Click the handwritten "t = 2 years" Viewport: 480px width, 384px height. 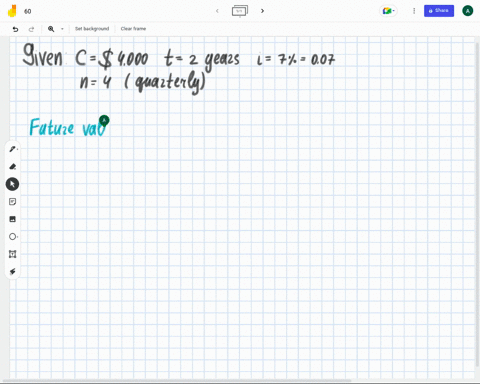[x=202, y=59]
